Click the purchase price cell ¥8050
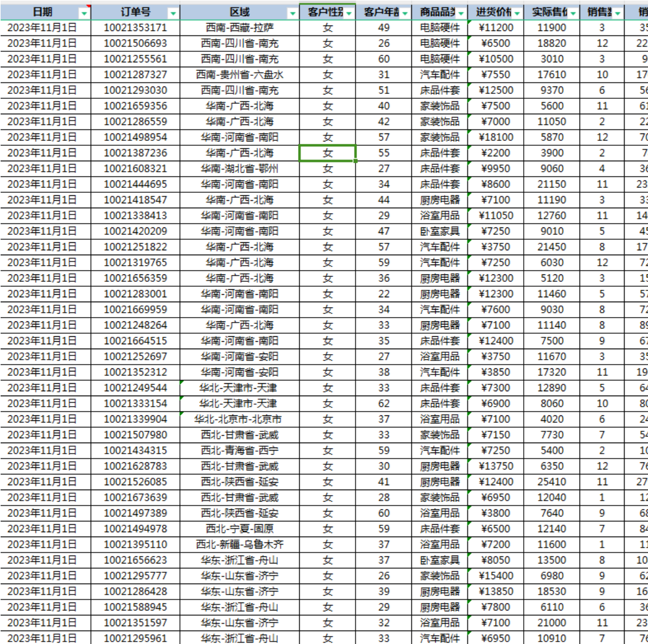648x644 pixels. point(496,561)
